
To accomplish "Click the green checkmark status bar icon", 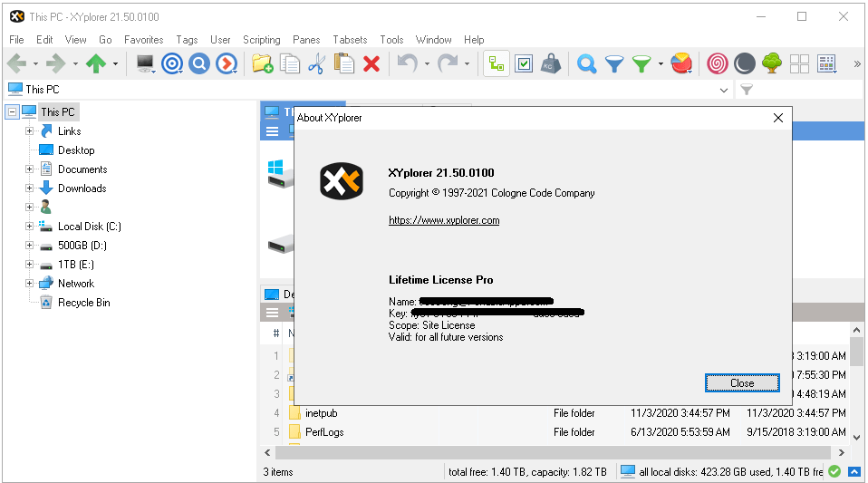I will click(834, 472).
